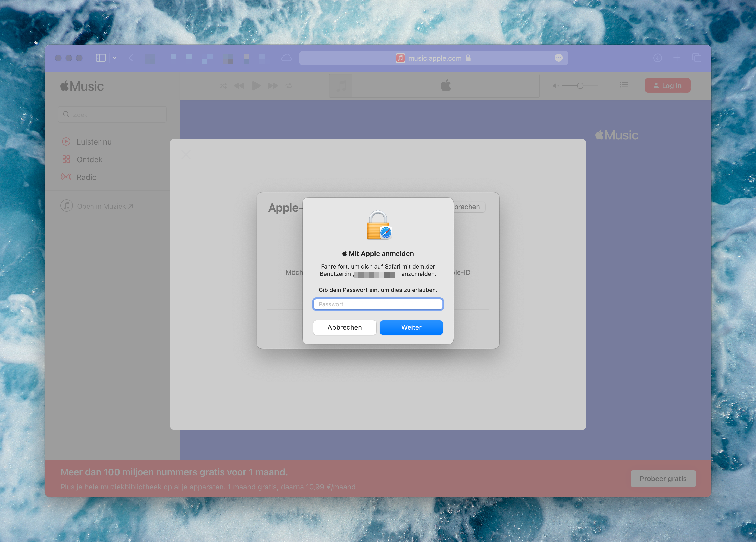Toggle the Safari sidebar icon
Image resolution: width=756 pixels, height=542 pixels.
[101, 58]
